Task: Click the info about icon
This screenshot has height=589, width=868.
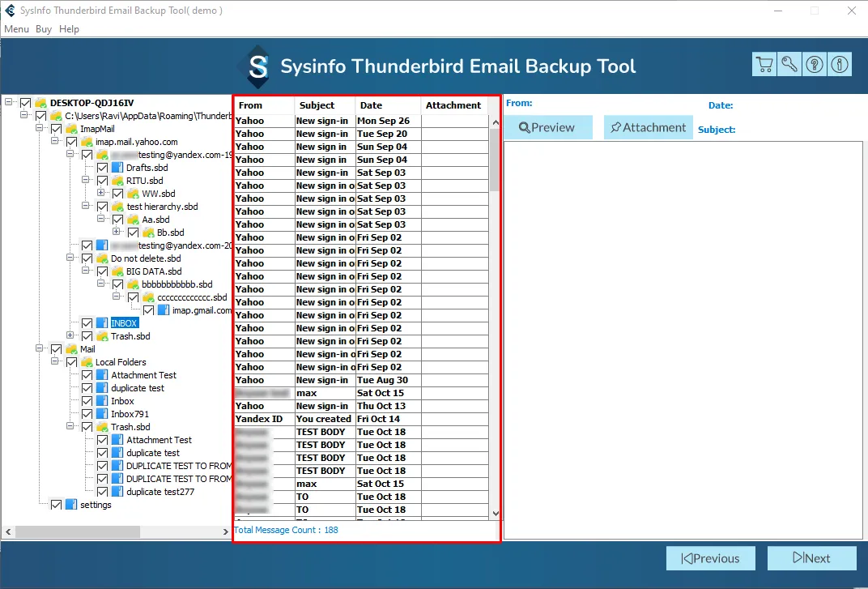Action: [x=840, y=65]
